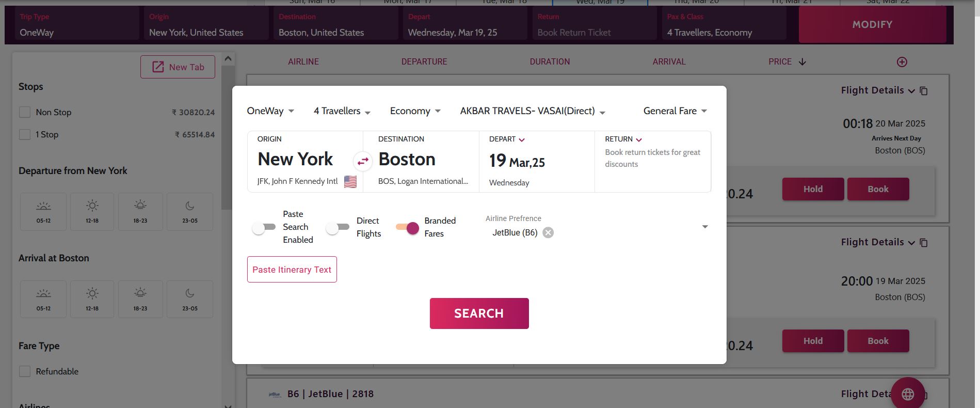
Task: Select the 12-18 arrival at Boston icon
Action: coord(92,299)
